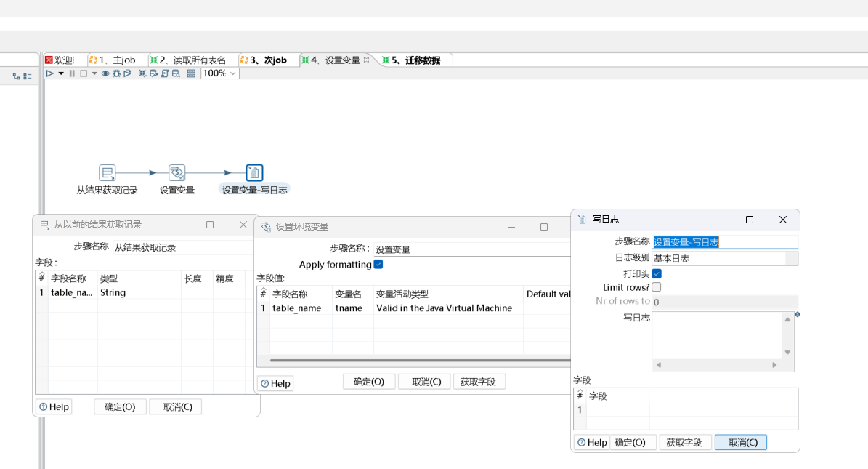Close the 写日志 dialog window
This screenshot has width=868, height=469.
tap(783, 220)
